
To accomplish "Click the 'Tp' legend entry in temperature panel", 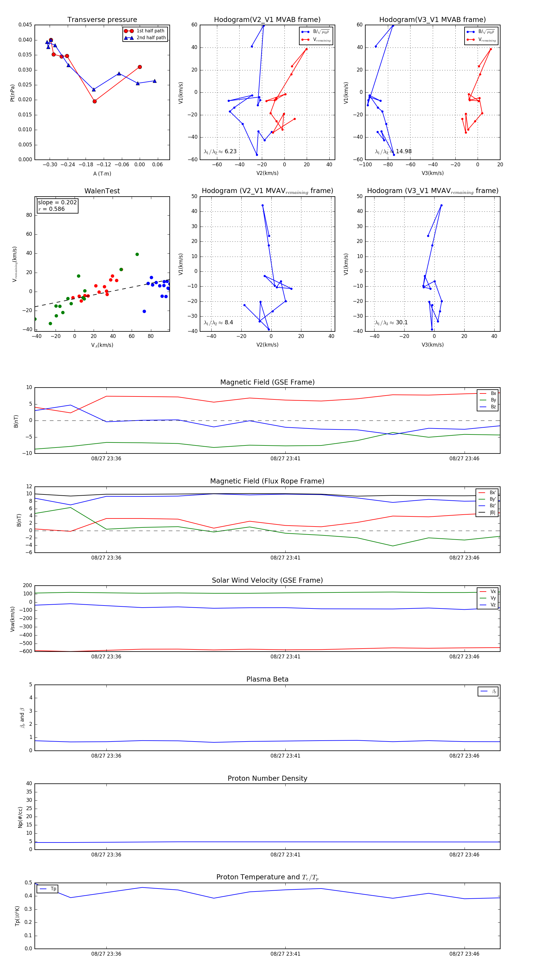I will (x=48, y=889).
